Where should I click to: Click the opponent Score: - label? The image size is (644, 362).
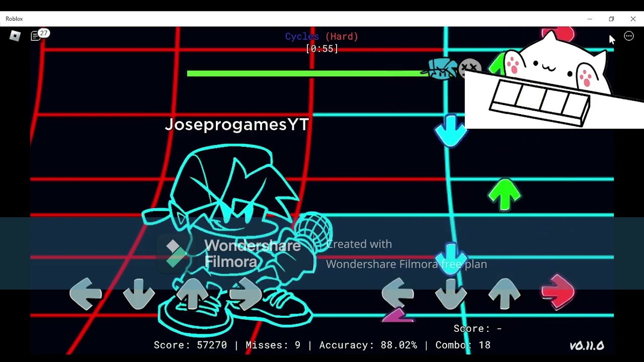478,329
